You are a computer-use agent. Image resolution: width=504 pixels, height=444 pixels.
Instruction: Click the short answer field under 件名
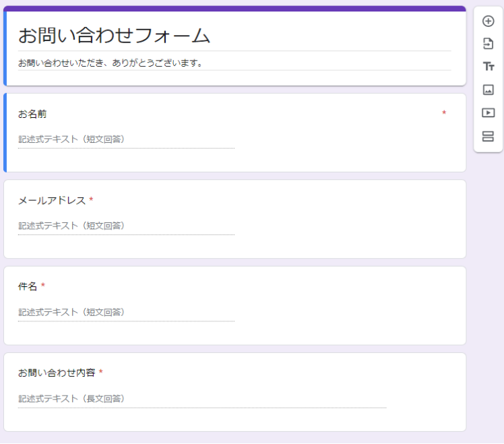[x=126, y=313]
